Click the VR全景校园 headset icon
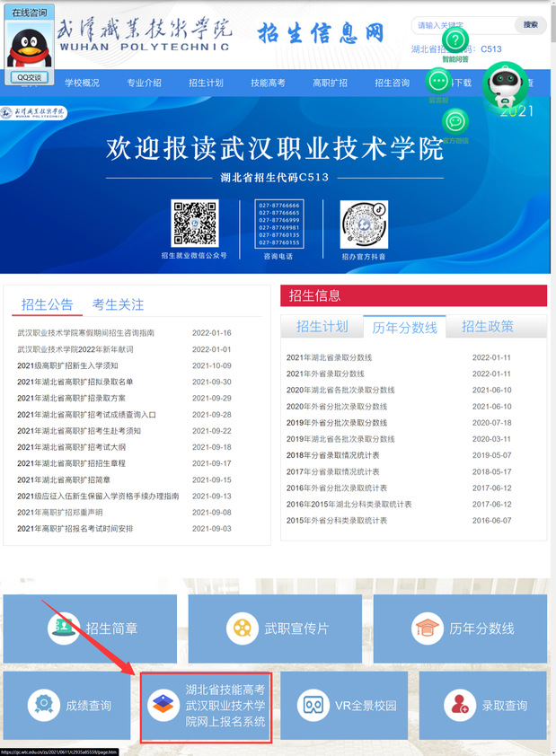The image size is (556, 756). coord(313,706)
